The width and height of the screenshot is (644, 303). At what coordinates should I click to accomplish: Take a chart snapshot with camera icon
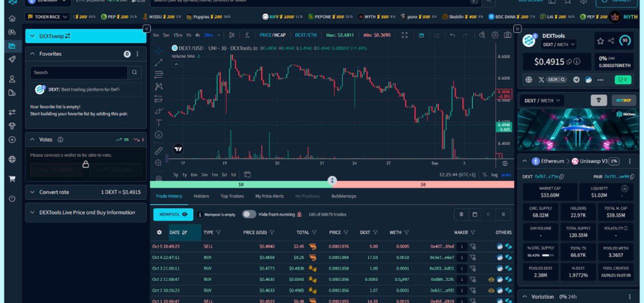pyautogui.click(x=508, y=35)
